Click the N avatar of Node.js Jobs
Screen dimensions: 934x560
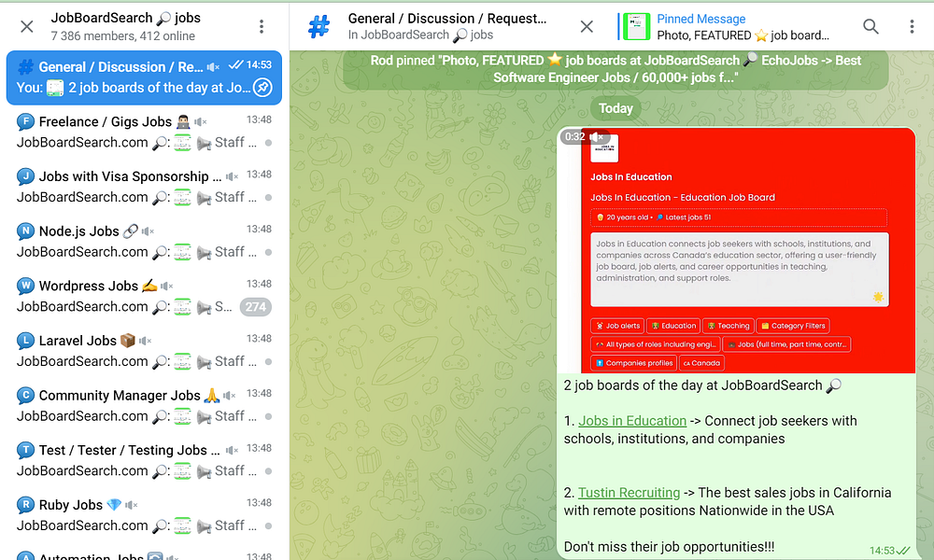point(25,231)
